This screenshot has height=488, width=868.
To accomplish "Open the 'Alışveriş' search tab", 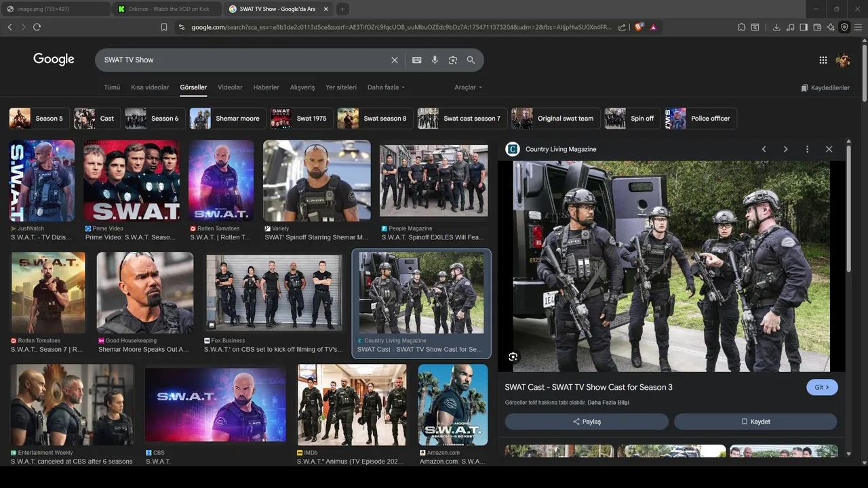I will (x=302, y=87).
